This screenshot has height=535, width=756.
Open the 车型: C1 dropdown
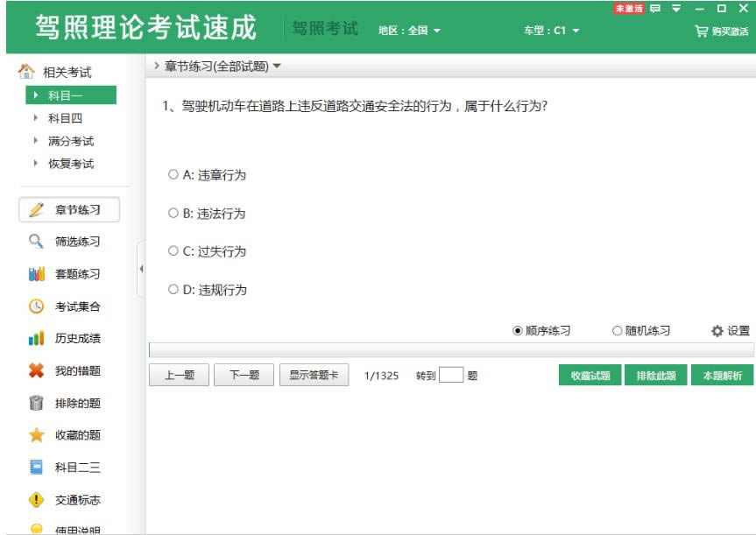pyautogui.click(x=552, y=31)
